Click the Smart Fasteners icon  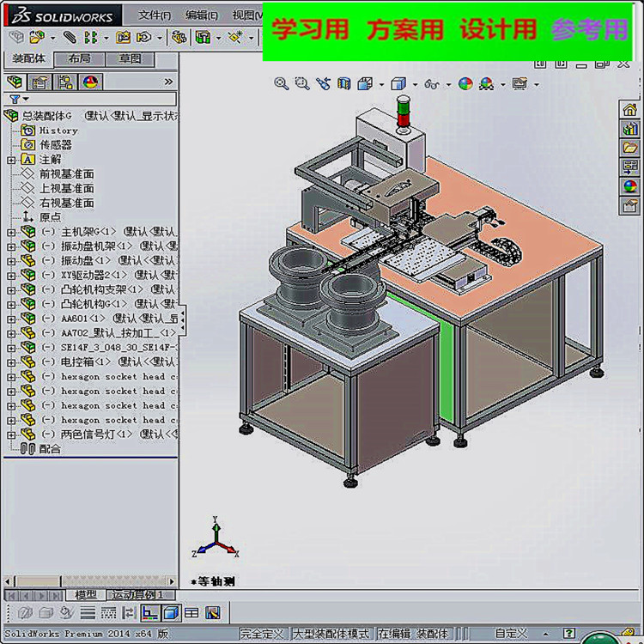pyautogui.click(x=123, y=38)
